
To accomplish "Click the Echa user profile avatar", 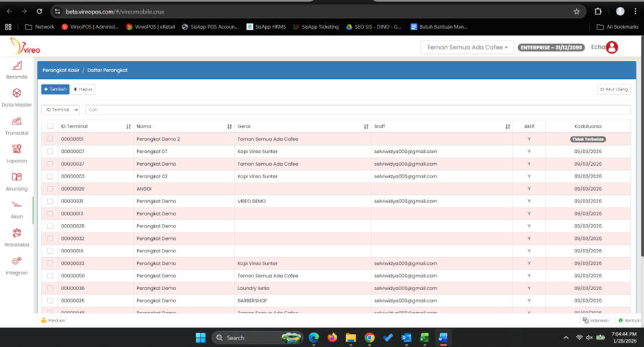I will coord(612,47).
